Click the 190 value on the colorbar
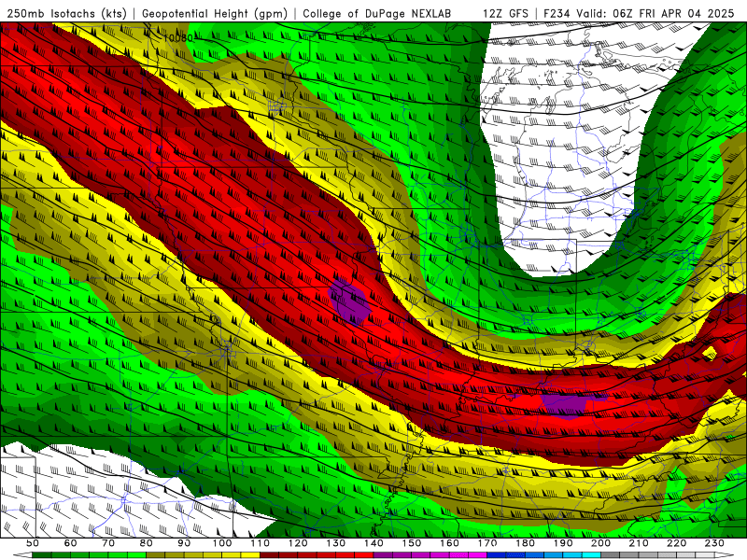747x560 pixels. (564, 543)
